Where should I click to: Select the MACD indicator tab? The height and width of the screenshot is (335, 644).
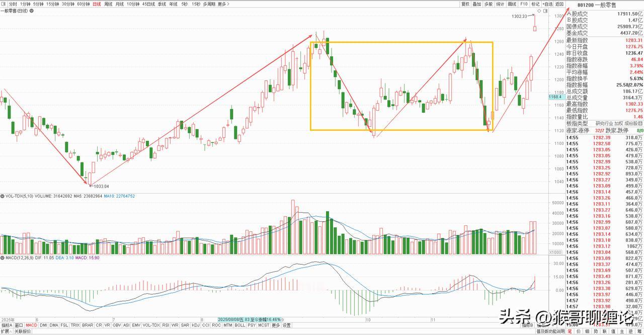[x=31, y=325]
